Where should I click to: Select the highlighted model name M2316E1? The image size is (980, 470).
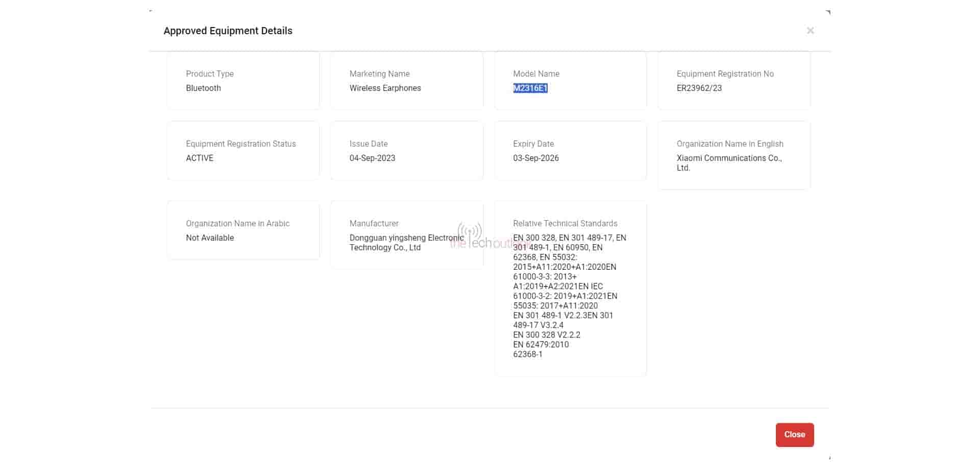click(531, 88)
